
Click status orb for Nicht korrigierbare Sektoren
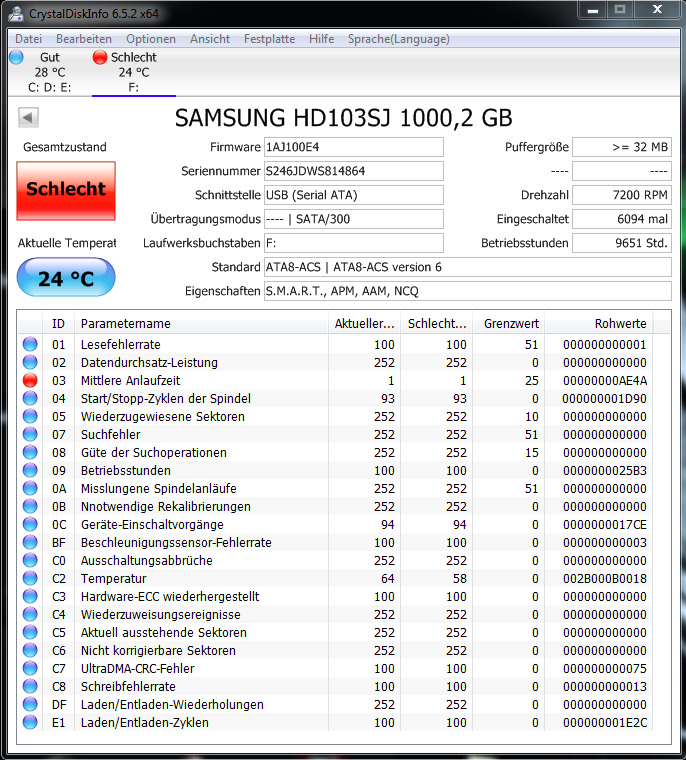[x=30, y=650]
